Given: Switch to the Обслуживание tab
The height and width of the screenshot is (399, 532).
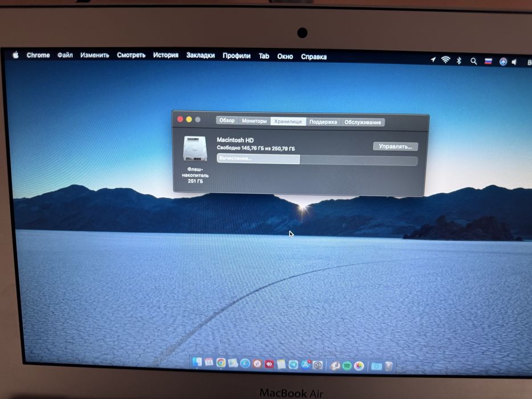Looking at the screenshot, I should [363, 122].
